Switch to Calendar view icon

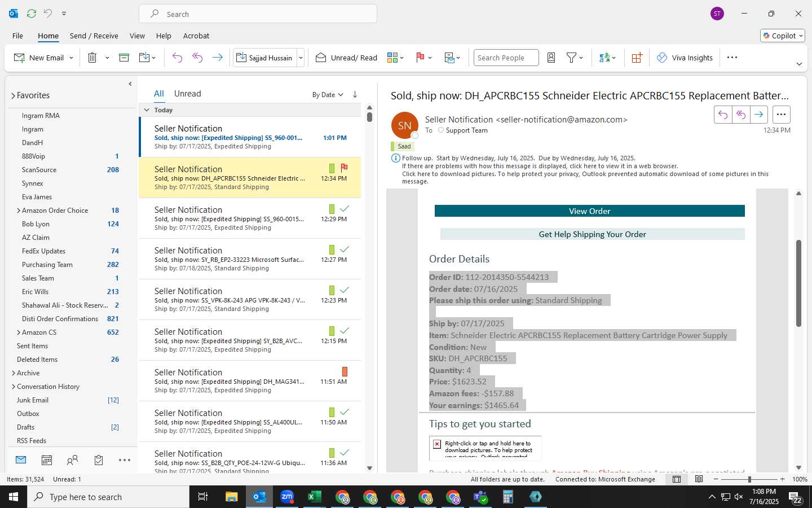[47, 460]
